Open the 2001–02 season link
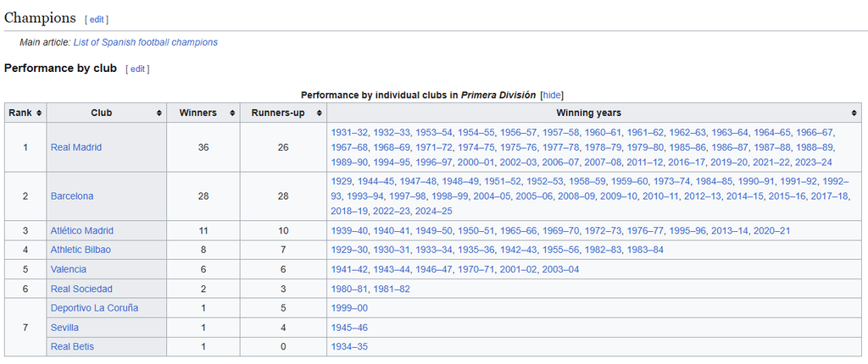 click(x=518, y=269)
